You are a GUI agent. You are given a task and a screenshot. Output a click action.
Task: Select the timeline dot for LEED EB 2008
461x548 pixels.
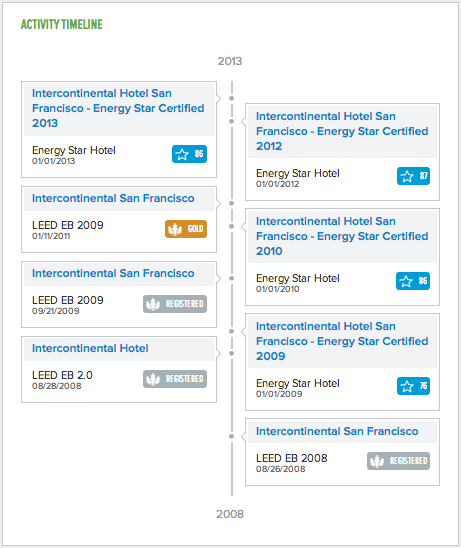231,436
